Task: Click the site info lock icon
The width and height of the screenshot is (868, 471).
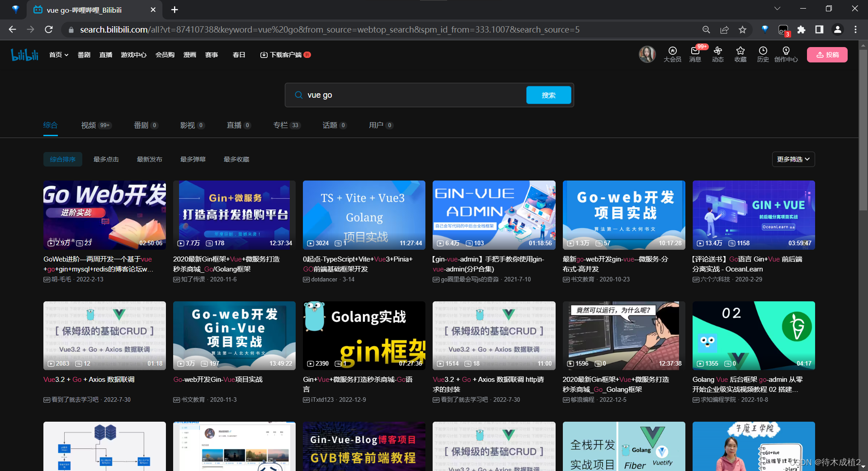Action: (71, 30)
